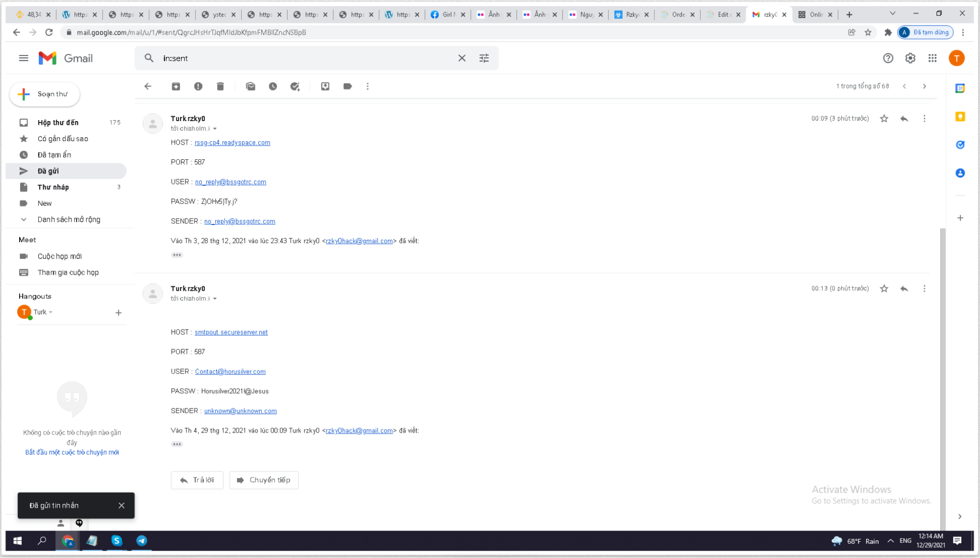Image resolution: width=980 pixels, height=558 pixels.
Task: Star the 00:13 message from Turk rzky0
Action: point(884,289)
